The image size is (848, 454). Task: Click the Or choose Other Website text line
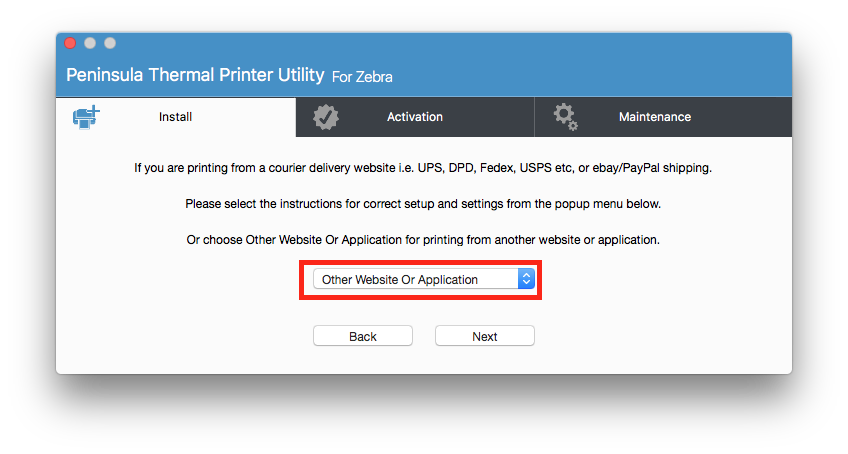click(423, 240)
